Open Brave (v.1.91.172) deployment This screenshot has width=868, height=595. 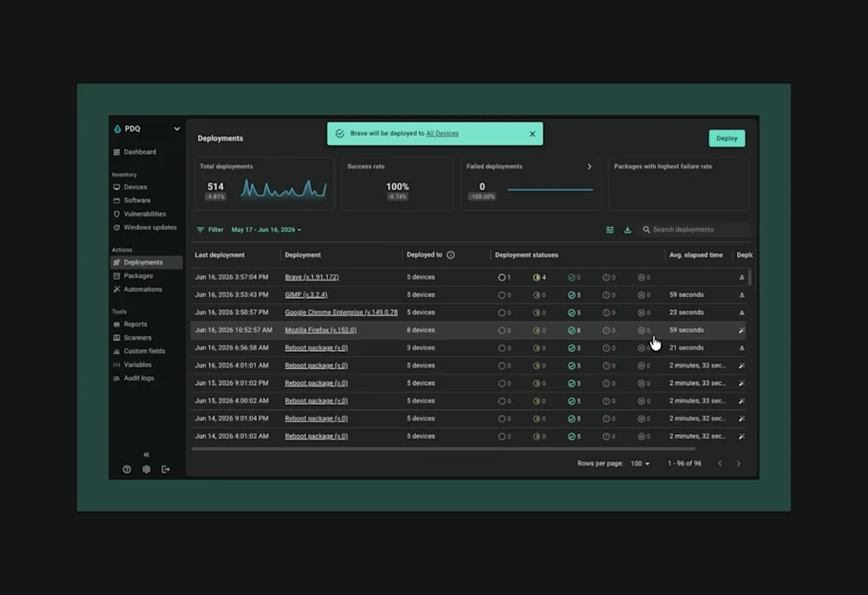coord(312,277)
